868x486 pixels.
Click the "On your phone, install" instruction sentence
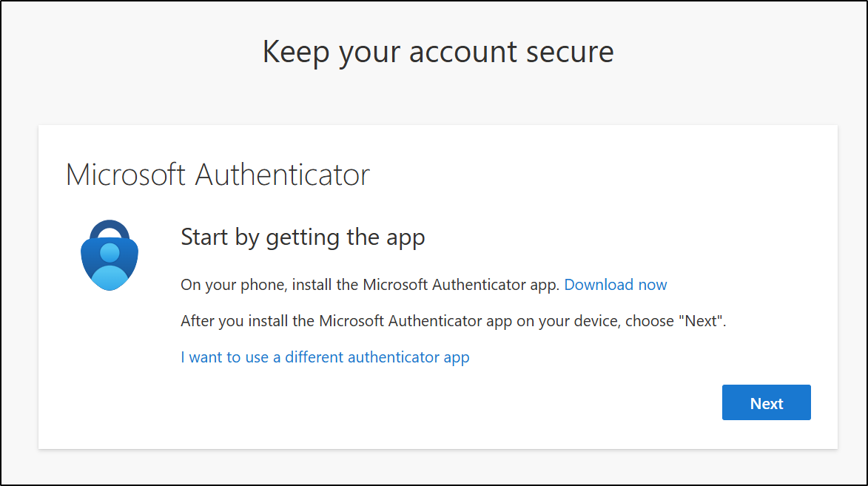(370, 285)
